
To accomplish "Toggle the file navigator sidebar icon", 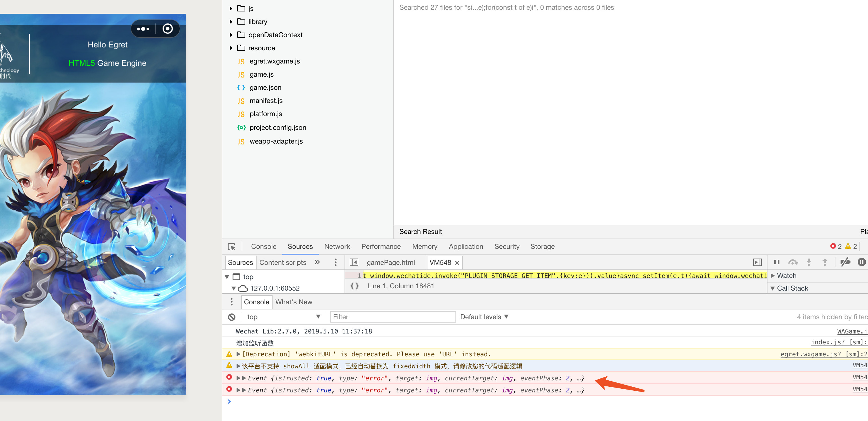I will [354, 263].
